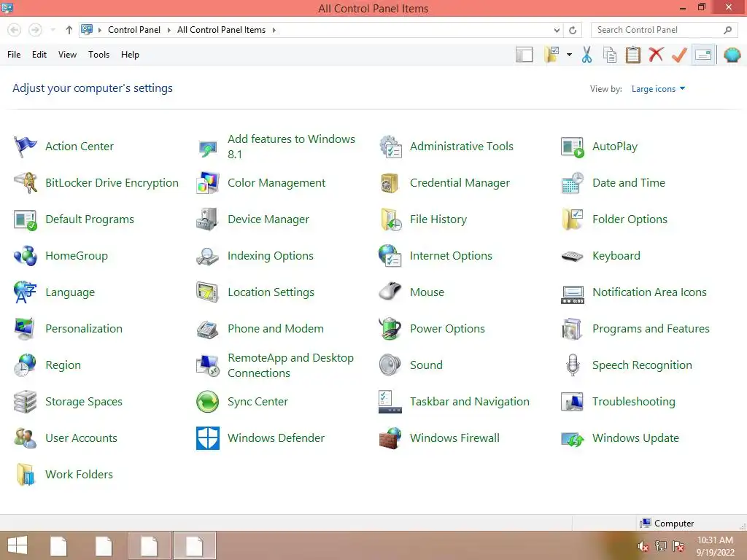Click the User Accounts icon
This screenshot has height=560, width=747.
click(x=26, y=438)
